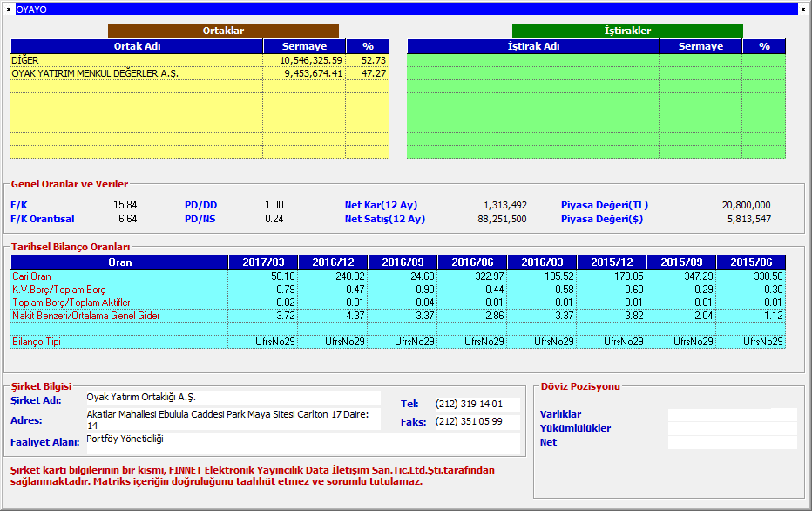
Task: Select the 2016/12 period column header
Action: pyautogui.click(x=333, y=262)
